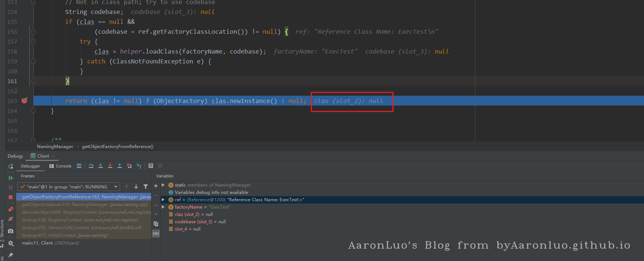Switch to the Console tab
644x261 pixels.
(60, 166)
